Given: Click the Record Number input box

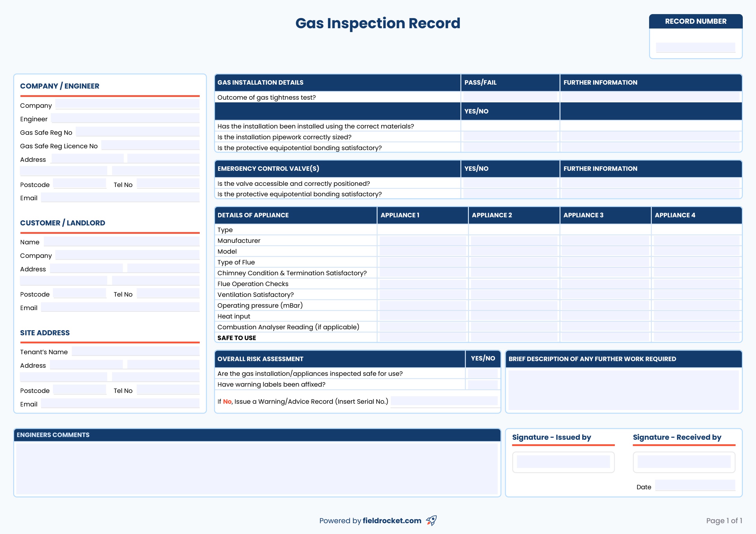Looking at the screenshot, I should click(696, 47).
